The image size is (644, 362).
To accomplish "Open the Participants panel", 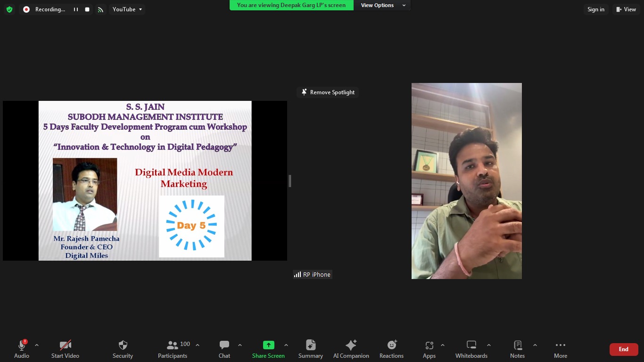I will 173,349.
